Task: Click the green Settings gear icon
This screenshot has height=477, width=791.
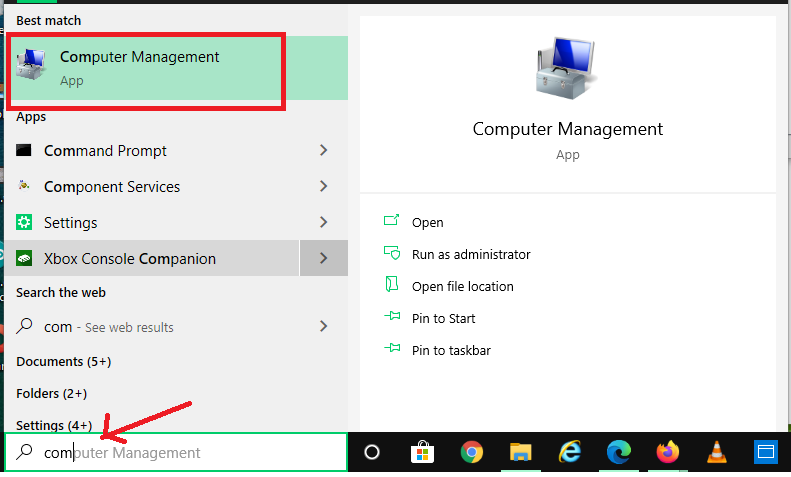Action: (24, 222)
